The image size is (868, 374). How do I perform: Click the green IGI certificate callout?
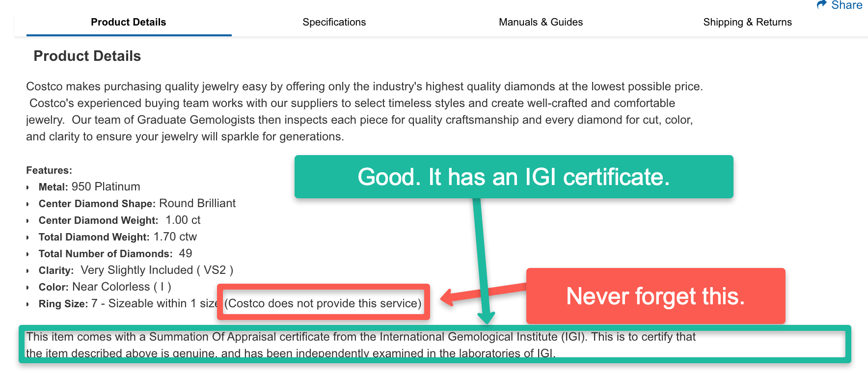(514, 177)
